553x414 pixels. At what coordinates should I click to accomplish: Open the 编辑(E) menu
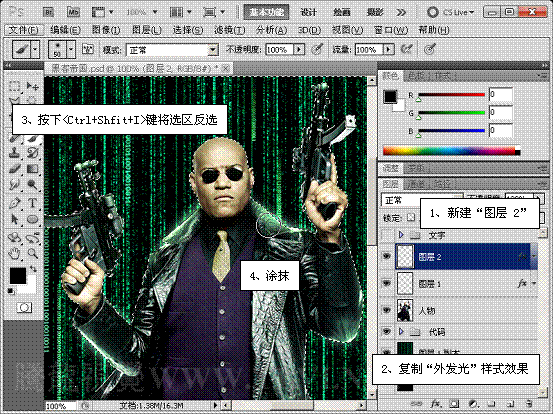[65, 30]
